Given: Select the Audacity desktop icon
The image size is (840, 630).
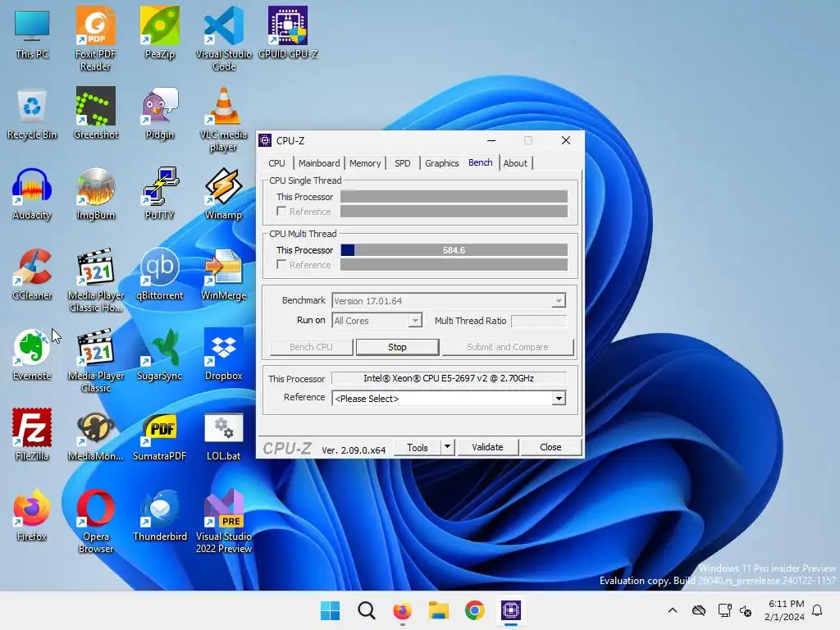Looking at the screenshot, I should [32, 194].
